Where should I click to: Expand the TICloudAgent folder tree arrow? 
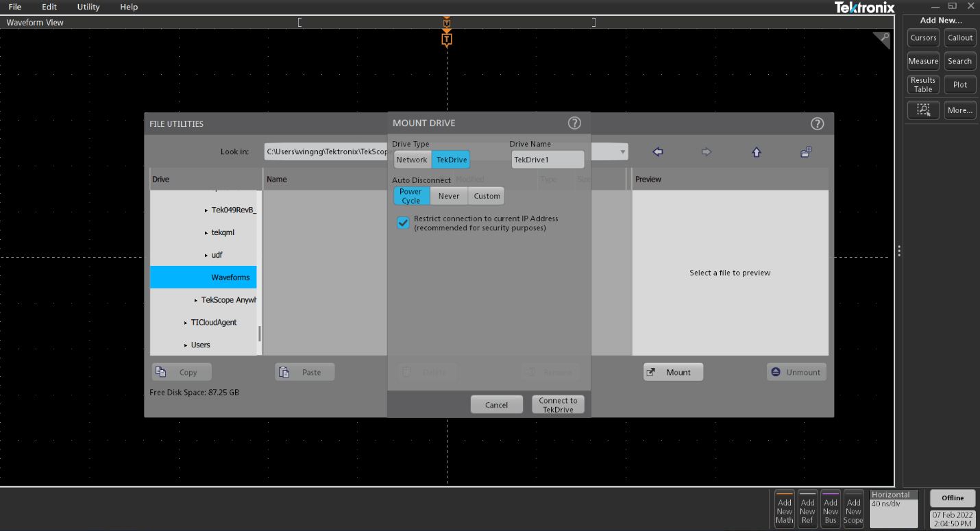pyautogui.click(x=186, y=323)
